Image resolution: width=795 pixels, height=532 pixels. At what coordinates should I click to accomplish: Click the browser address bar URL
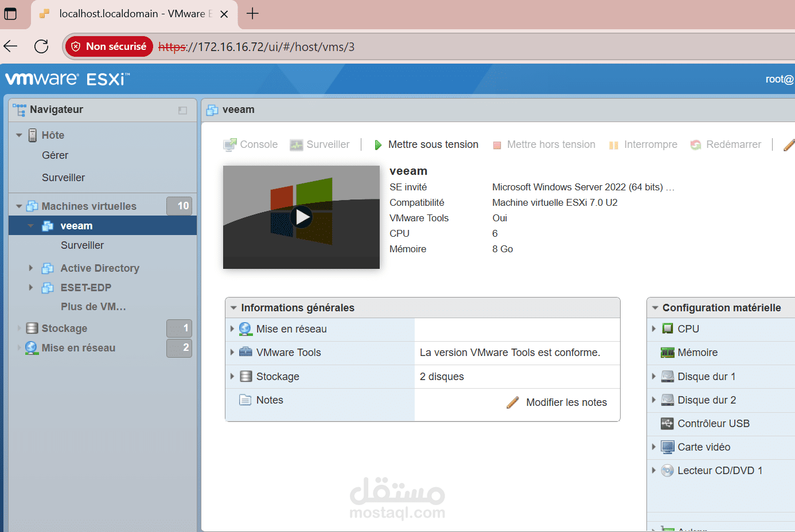[256, 47]
